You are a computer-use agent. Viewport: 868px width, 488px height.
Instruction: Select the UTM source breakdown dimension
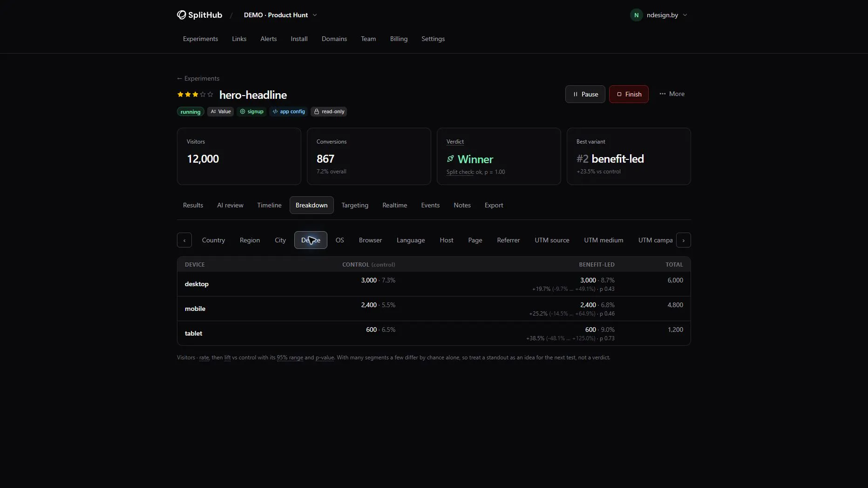pos(552,240)
